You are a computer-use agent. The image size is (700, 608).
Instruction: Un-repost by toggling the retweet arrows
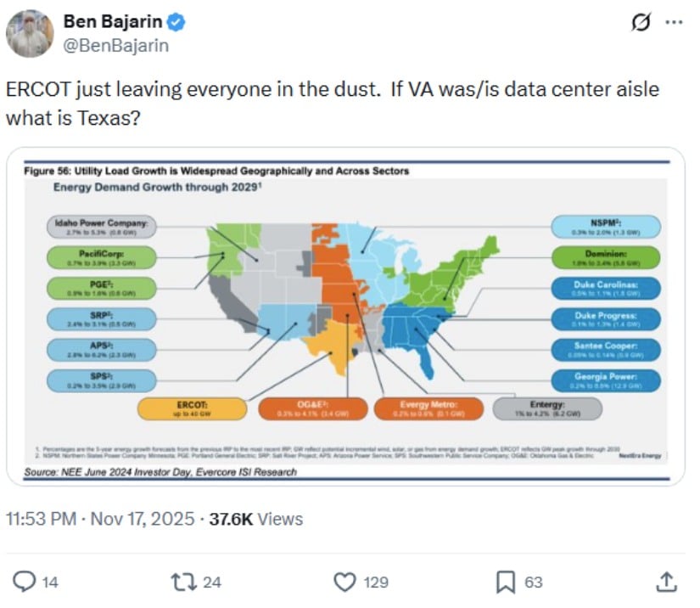[x=182, y=583]
